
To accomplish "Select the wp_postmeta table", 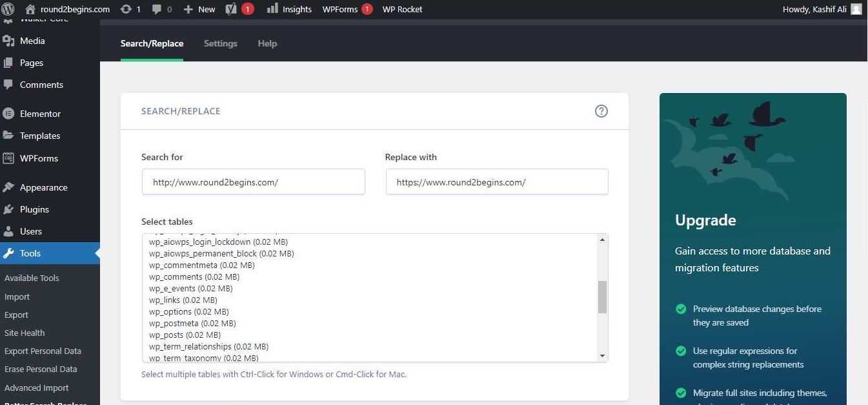I will tap(192, 323).
